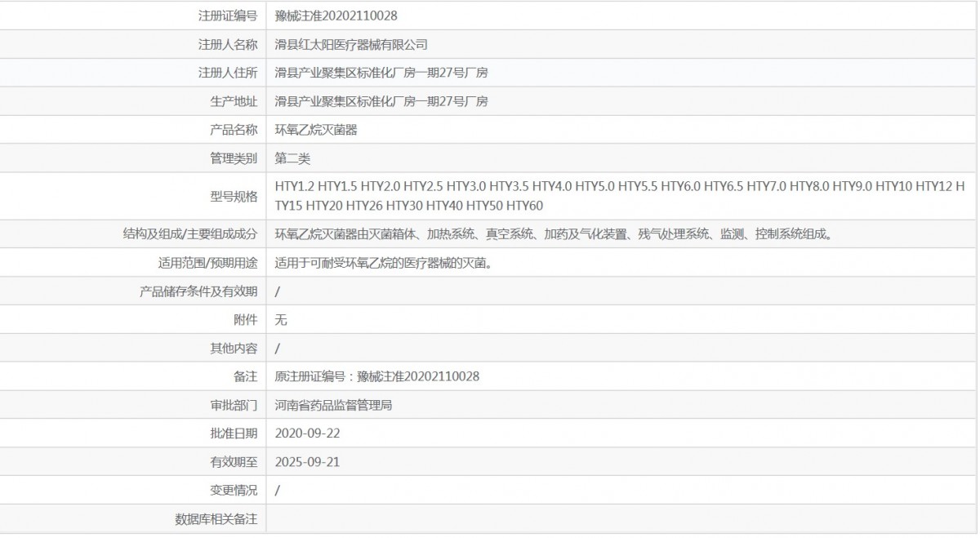The width and height of the screenshot is (980, 538).
Task: Select the structure composition description text
Action: (x=554, y=234)
